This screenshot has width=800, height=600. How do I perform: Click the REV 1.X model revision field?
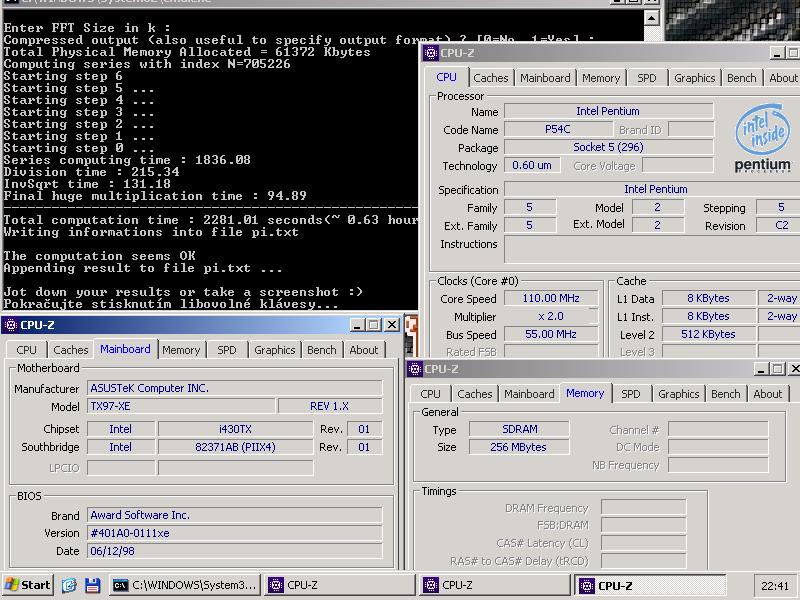click(330, 406)
